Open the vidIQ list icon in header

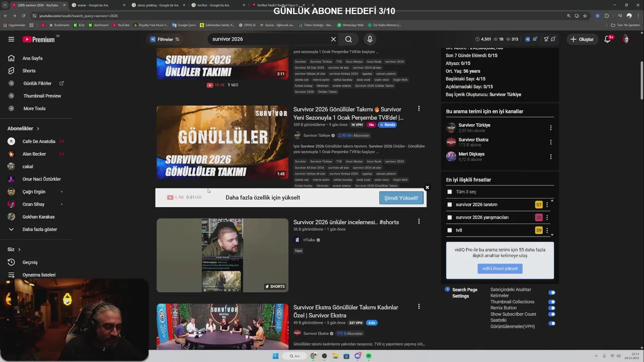pyautogui.click(x=535, y=39)
